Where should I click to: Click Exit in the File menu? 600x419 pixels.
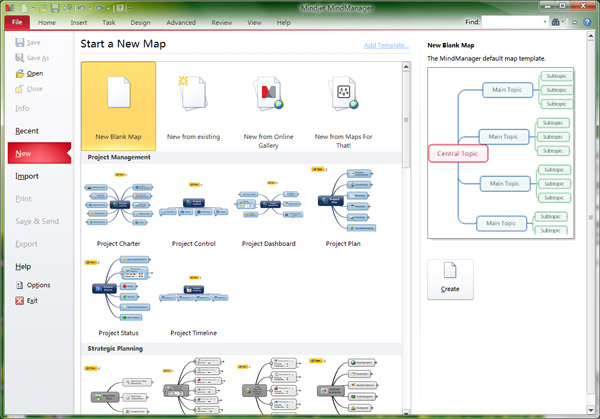[26, 301]
